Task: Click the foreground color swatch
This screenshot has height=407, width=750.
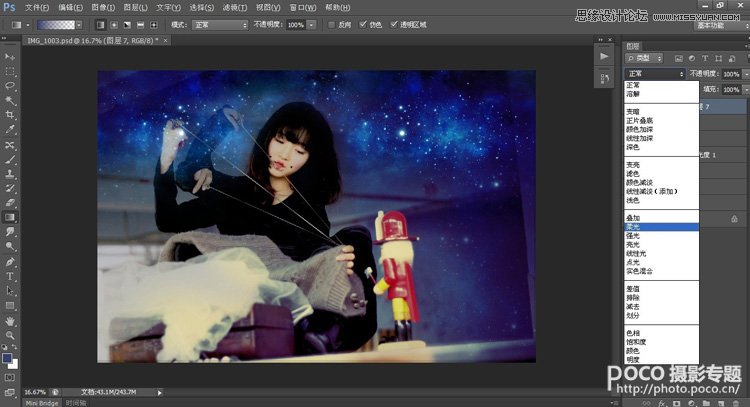Action: pyautogui.click(x=7, y=358)
